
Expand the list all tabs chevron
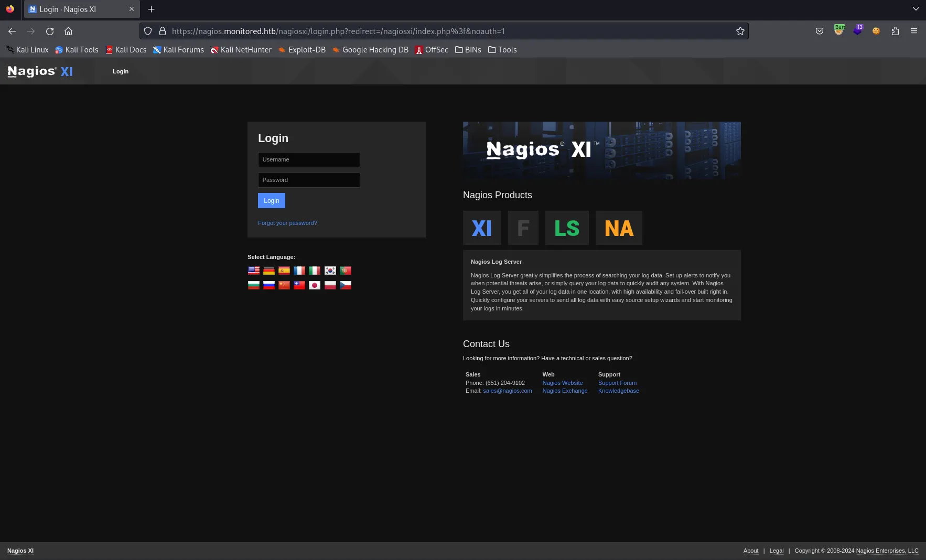916,9
